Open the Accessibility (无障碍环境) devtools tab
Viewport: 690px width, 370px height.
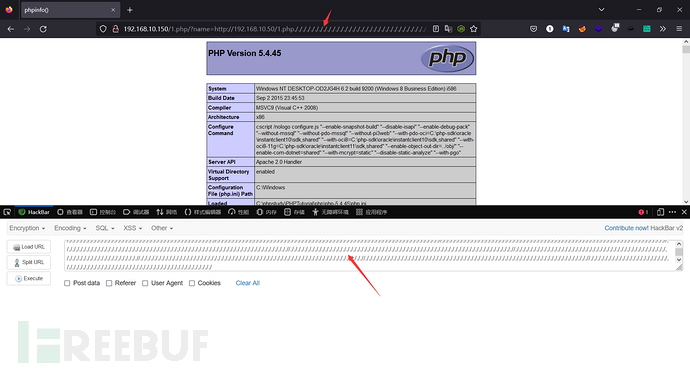point(330,212)
